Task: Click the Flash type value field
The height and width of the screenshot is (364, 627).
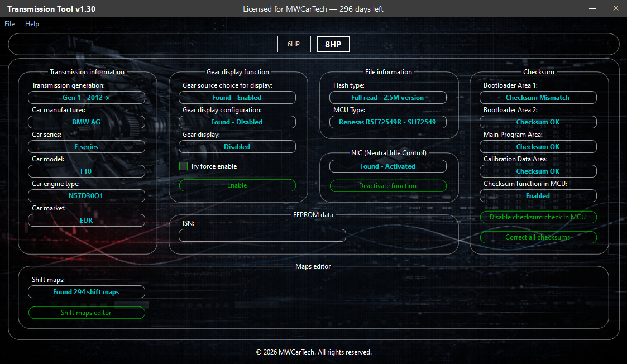Action: [x=388, y=98]
